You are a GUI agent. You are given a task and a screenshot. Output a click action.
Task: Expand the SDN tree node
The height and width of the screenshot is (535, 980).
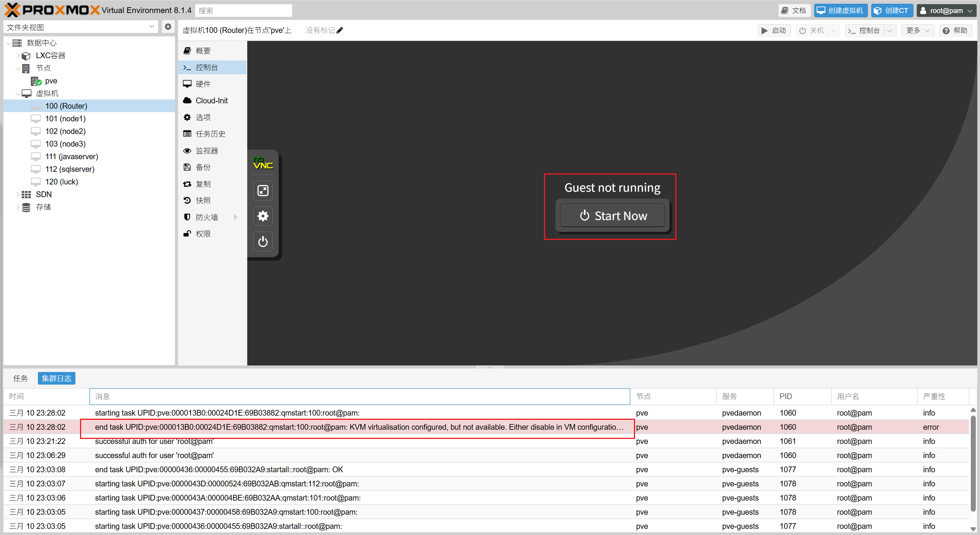coord(18,195)
